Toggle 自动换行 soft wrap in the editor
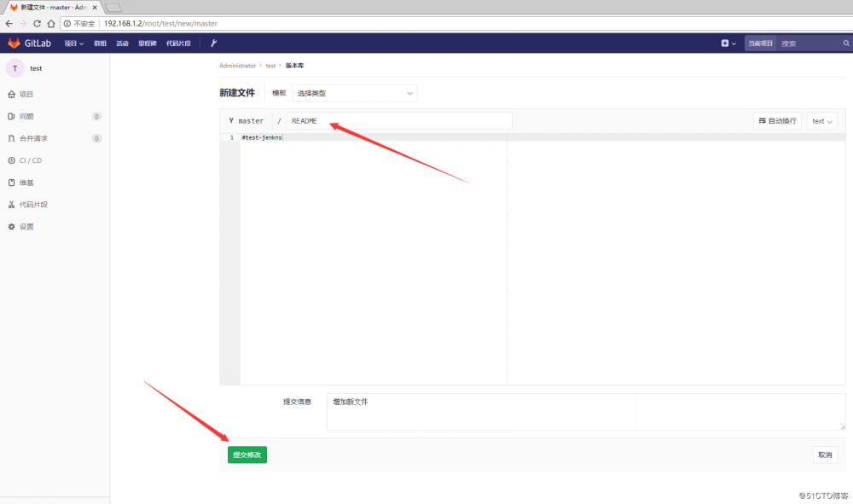 tap(776, 120)
